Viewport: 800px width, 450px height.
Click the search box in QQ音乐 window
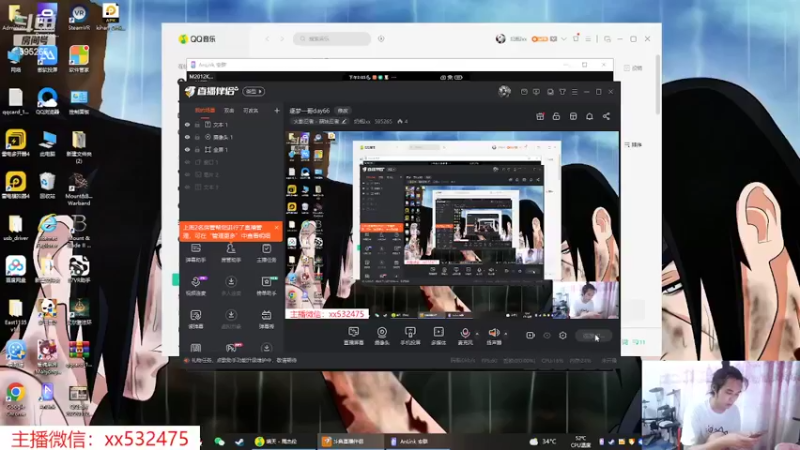click(x=332, y=39)
